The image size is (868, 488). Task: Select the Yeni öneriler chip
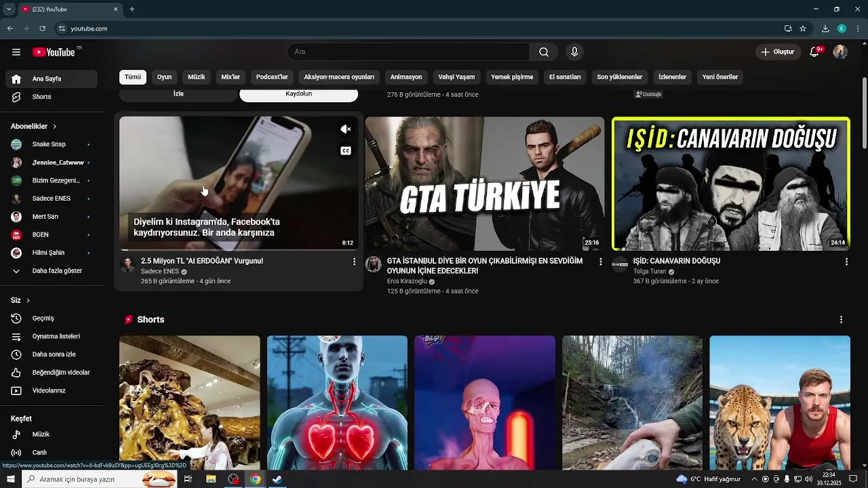point(720,77)
